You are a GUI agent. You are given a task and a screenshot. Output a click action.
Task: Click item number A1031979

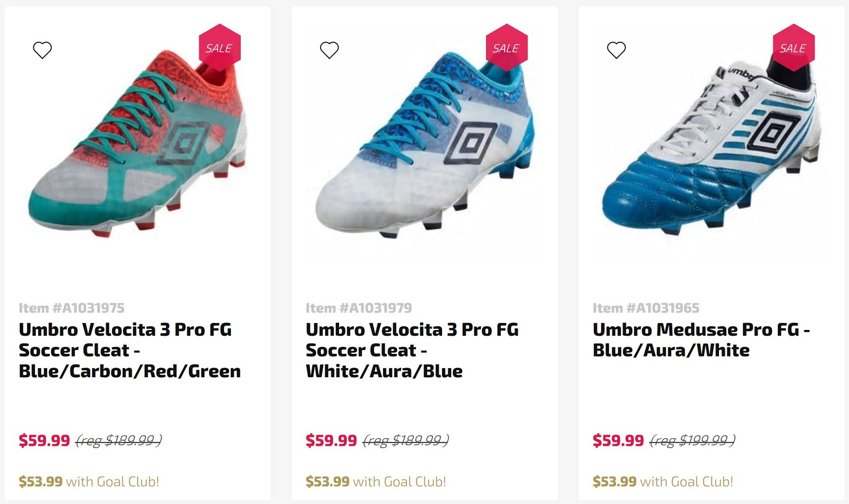click(359, 308)
